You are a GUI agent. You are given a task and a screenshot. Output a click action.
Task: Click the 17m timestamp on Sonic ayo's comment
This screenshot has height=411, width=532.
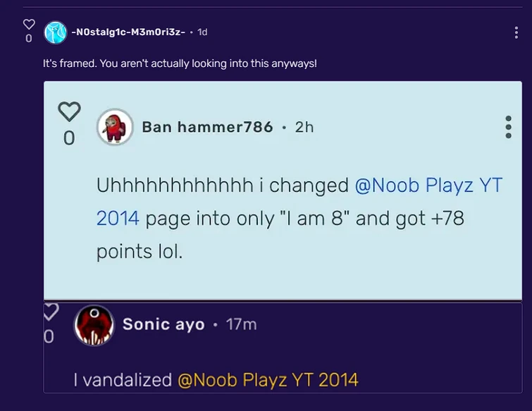click(241, 324)
